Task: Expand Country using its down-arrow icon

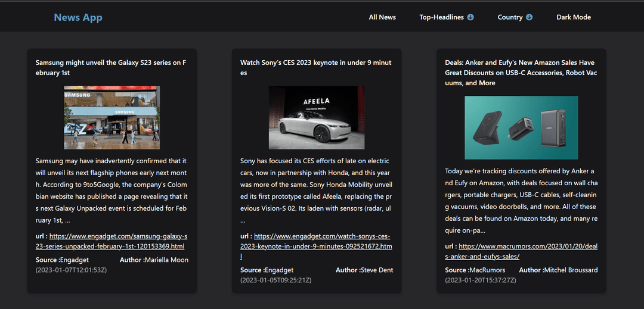Action: click(530, 17)
